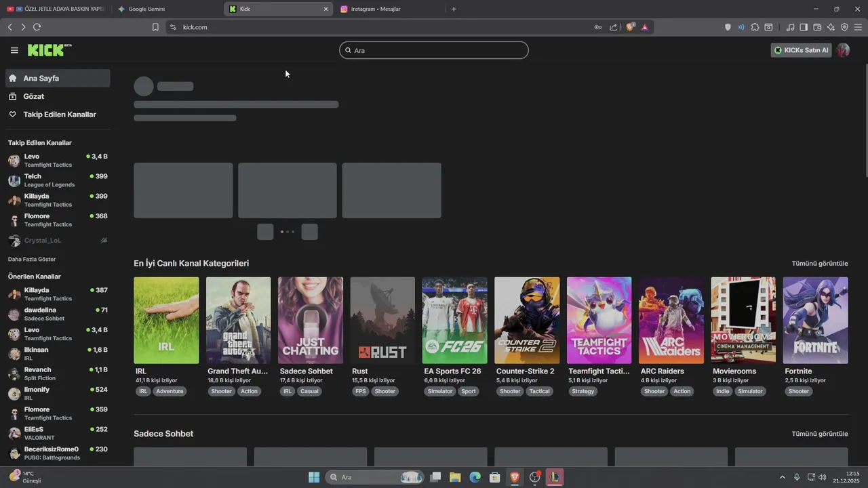Screen dimensions: 868x488
Task: Click the Ara search field
Action: tap(434, 50)
